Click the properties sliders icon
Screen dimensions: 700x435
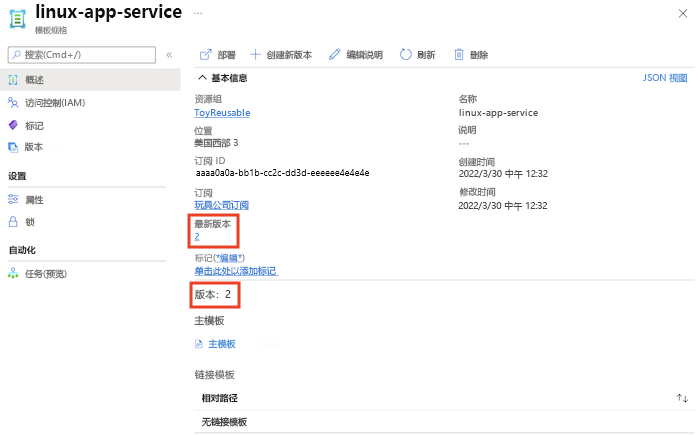click(x=13, y=199)
